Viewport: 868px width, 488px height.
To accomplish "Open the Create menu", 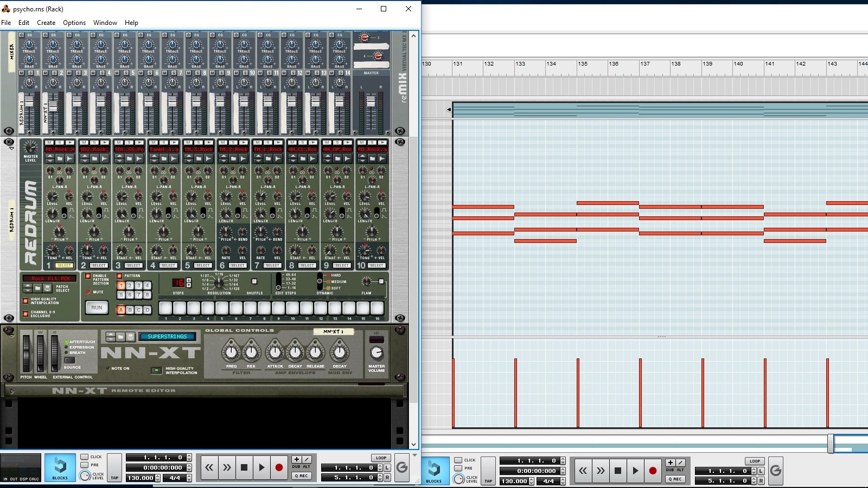I will pyautogui.click(x=46, y=23).
